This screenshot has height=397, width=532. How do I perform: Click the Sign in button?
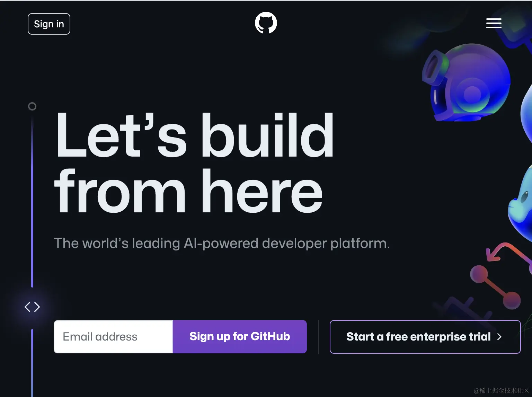coord(49,24)
